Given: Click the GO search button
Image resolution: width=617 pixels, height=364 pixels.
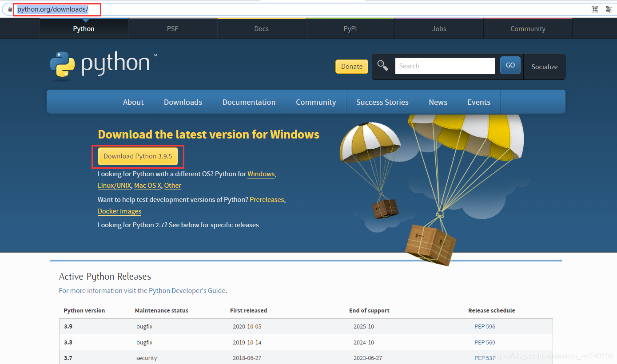Looking at the screenshot, I should (510, 65).
